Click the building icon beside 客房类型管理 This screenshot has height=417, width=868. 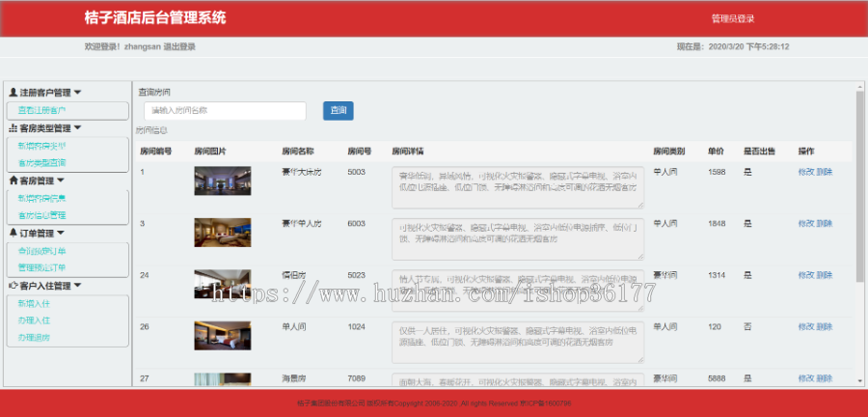[14, 128]
